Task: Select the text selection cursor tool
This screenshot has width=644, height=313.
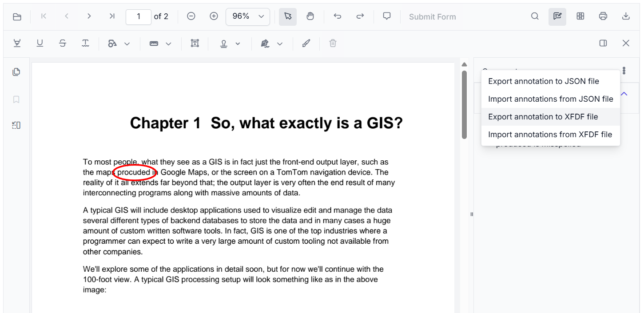Action: point(288,16)
